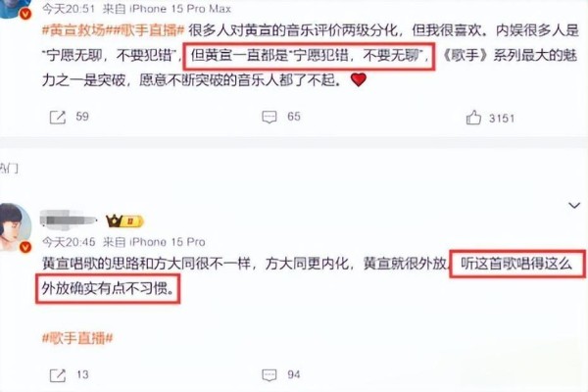Click 来自 iPhone 15 Pro Max source text
The width and height of the screenshot is (588, 392).
click(168, 9)
